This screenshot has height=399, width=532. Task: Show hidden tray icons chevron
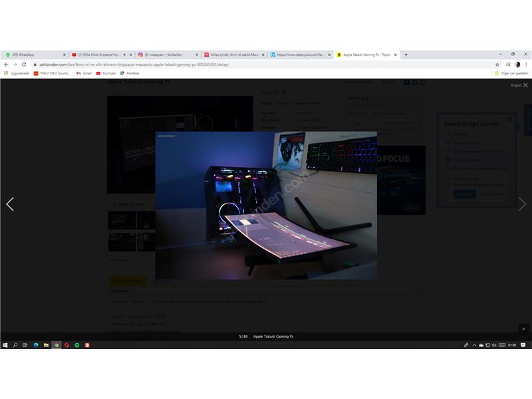tap(474, 345)
